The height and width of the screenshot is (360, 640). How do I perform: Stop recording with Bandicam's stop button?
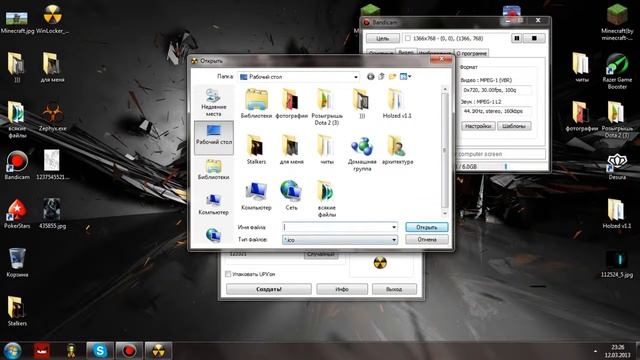pyautogui.click(x=534, y=38)
